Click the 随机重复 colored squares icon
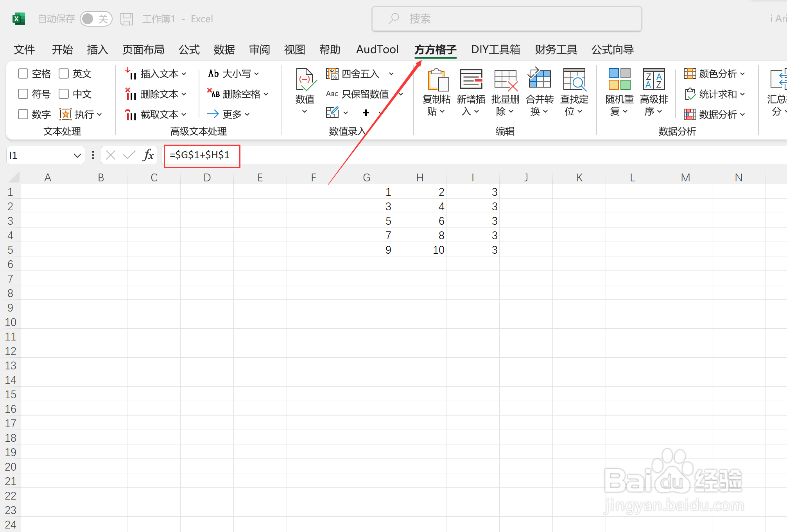 click(x=619, y=80)
